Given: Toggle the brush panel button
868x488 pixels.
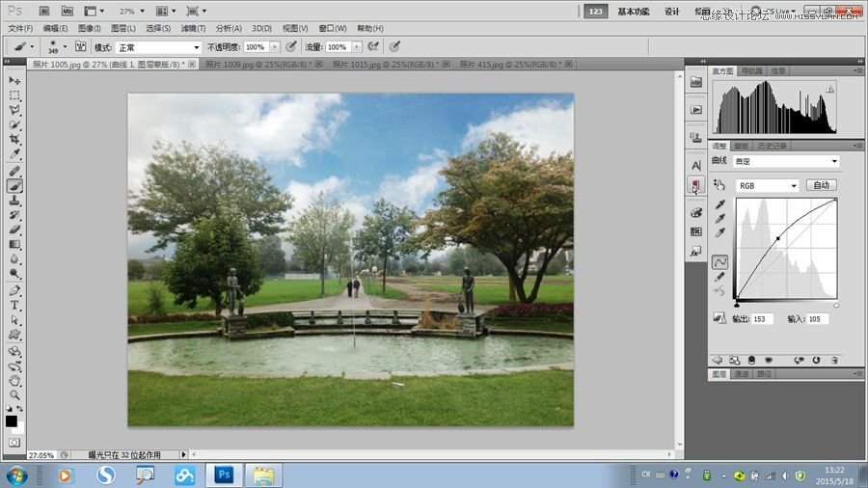Looking at the screenshot, I should pos(81,47).
